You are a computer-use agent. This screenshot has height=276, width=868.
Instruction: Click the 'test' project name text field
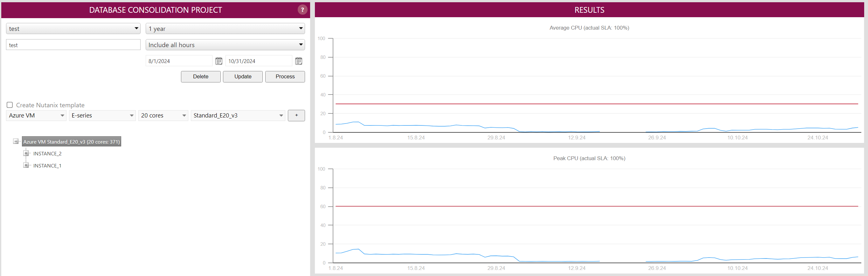(x=73, y=45)
